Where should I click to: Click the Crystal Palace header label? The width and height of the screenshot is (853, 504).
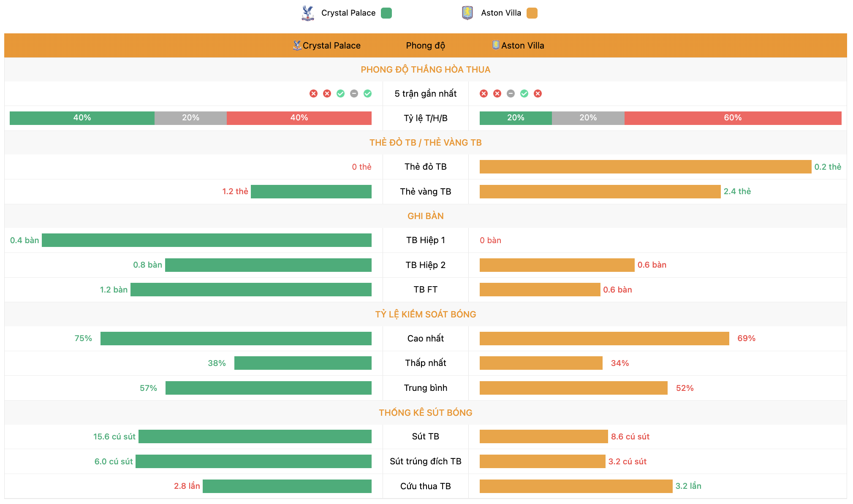(331, 46)
